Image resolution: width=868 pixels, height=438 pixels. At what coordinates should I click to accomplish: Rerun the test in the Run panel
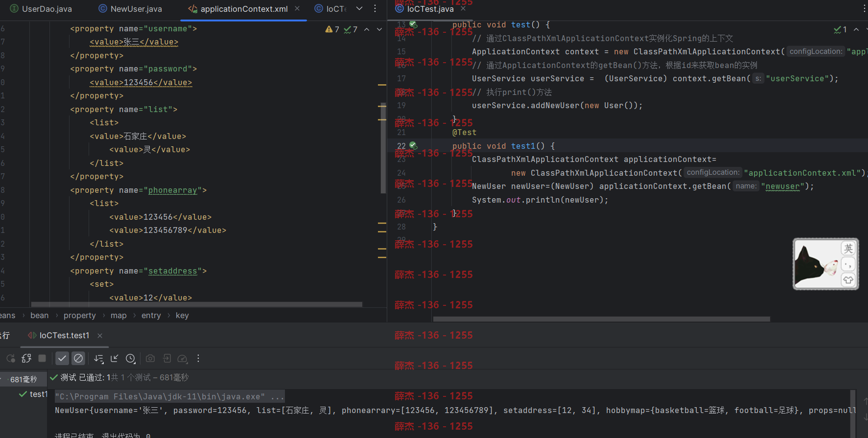pyautogui.click(x=10, y=359)
